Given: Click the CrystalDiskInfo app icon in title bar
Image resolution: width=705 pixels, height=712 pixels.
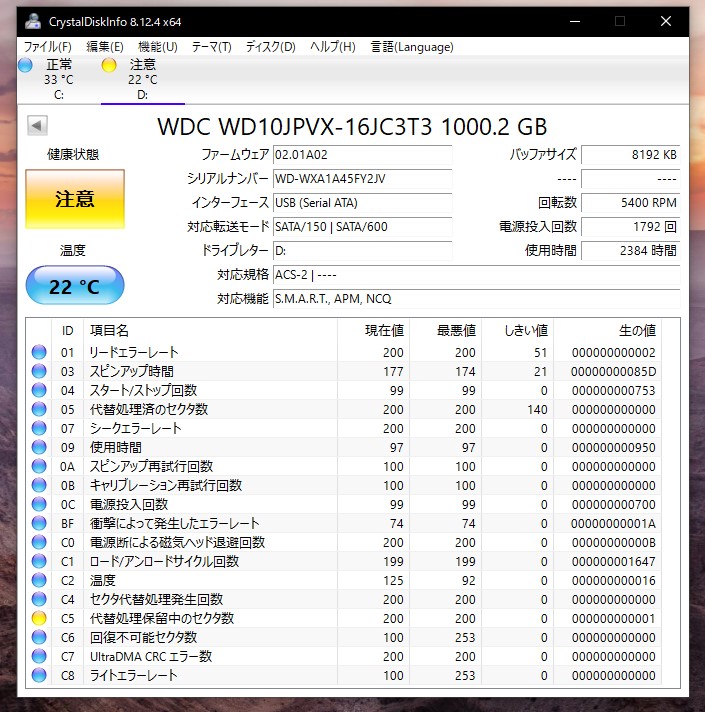Looking at the screenshot, I should 33,21.
